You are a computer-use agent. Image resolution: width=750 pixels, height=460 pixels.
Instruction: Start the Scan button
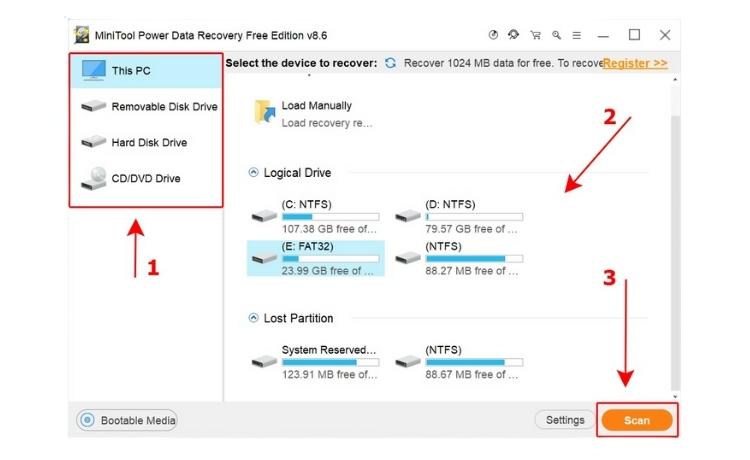pos(637,420)
